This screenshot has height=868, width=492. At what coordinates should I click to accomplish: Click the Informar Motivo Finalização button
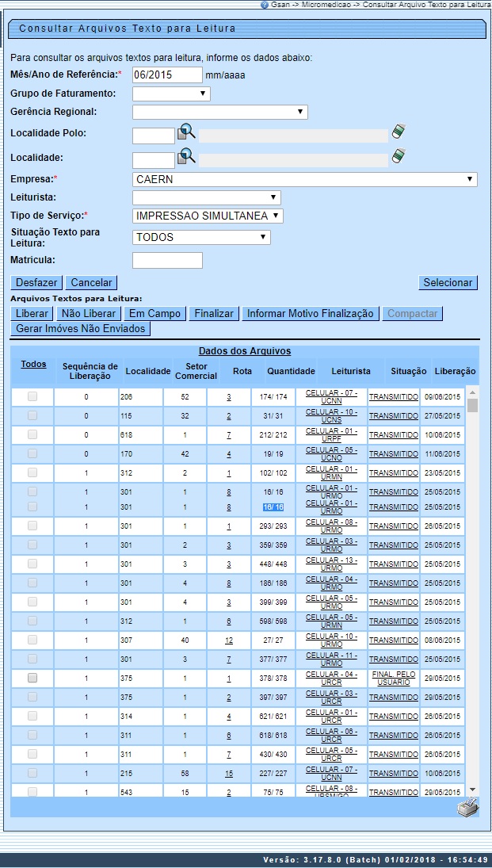310,313
